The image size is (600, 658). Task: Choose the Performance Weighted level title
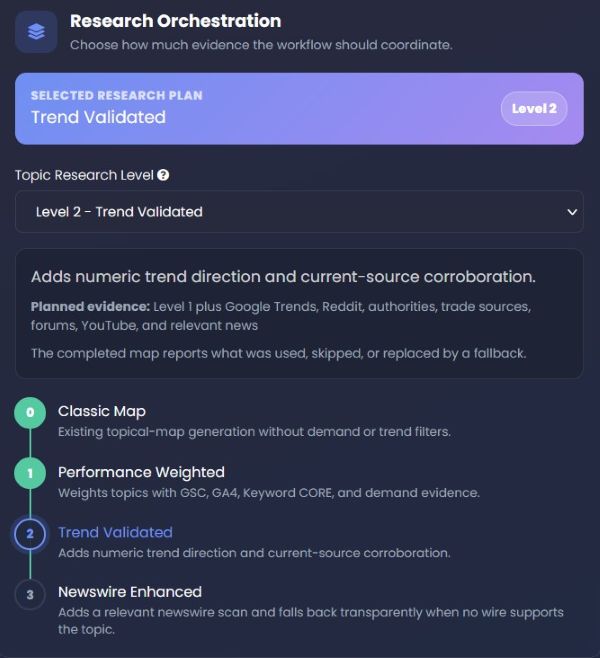pos(141,473)
